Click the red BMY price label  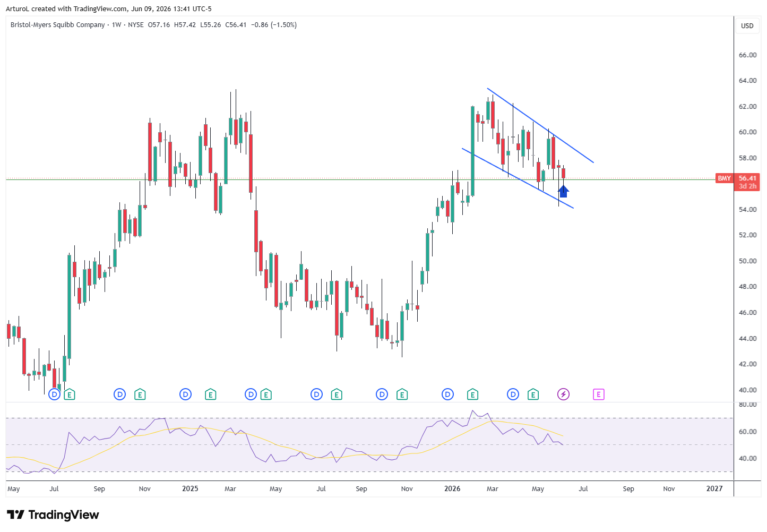725,178
